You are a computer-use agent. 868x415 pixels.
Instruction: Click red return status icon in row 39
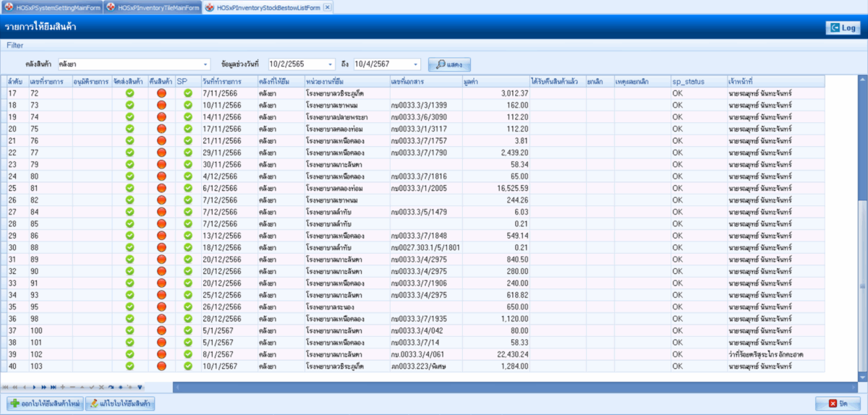pyautogui.click(x=161, y=355)
